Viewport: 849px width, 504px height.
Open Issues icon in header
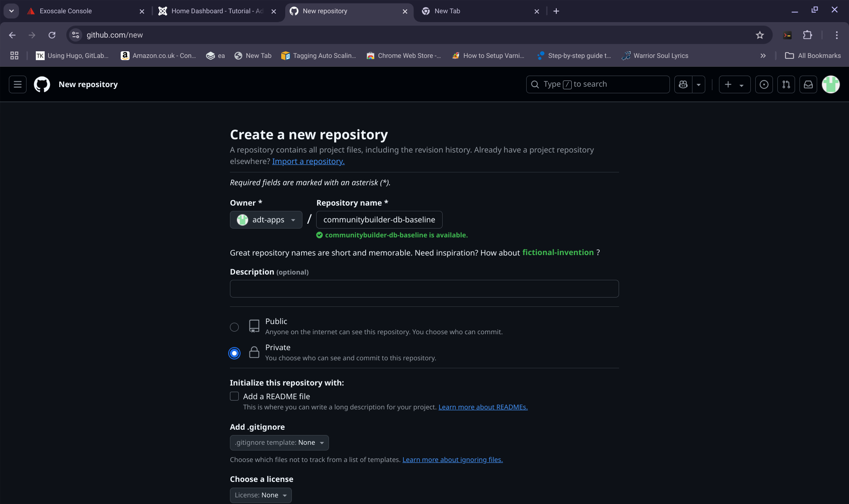point(764,84)
